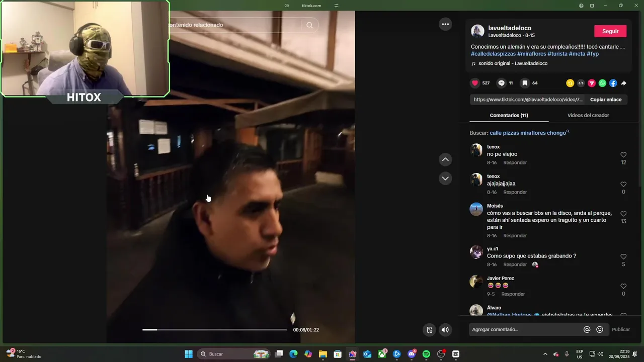Toggle auto-scroll icon beside the volume button

click(429, 330)
